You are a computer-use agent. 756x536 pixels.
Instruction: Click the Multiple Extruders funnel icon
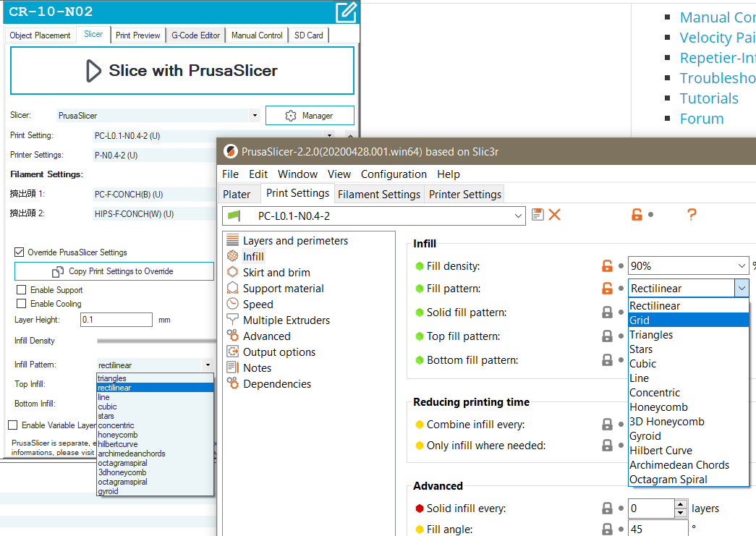point(232,320)
